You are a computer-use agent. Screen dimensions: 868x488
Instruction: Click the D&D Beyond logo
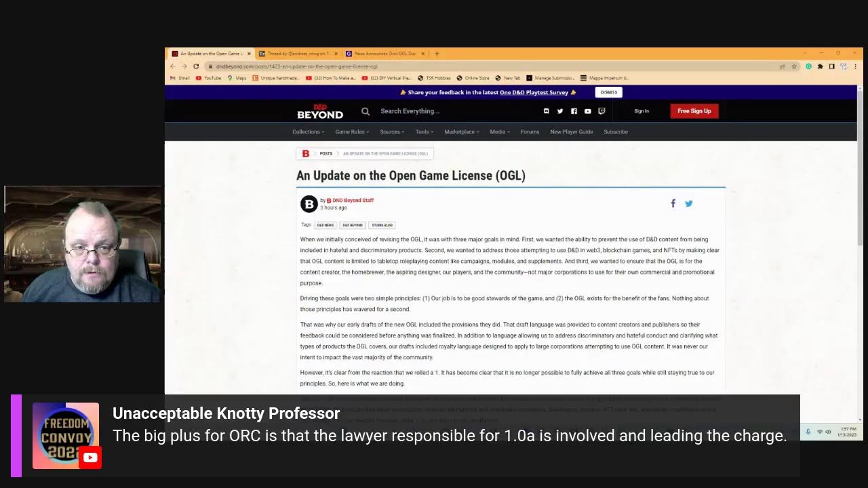point(320,111)
